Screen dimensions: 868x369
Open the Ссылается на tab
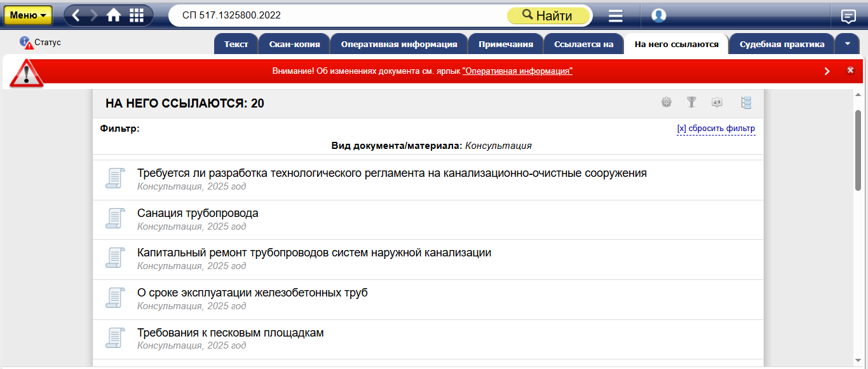(x=583, y=45)
